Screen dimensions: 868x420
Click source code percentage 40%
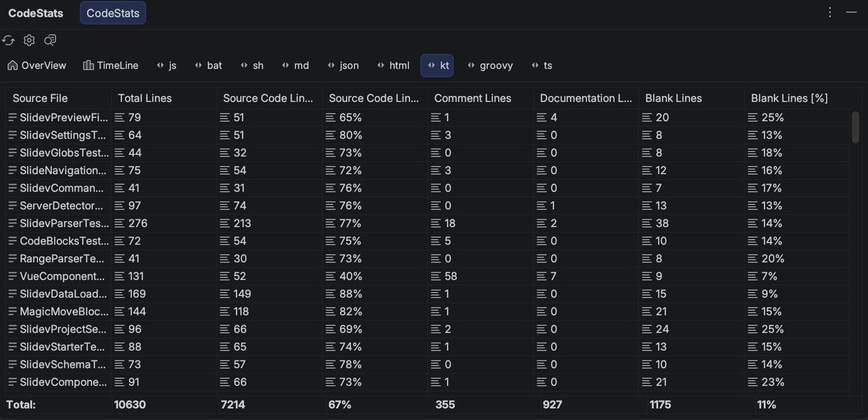coord(350,276)
